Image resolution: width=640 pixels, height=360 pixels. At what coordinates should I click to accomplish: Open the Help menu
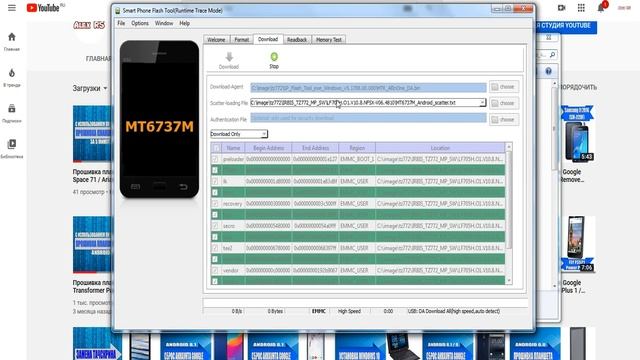coord(184,23)
